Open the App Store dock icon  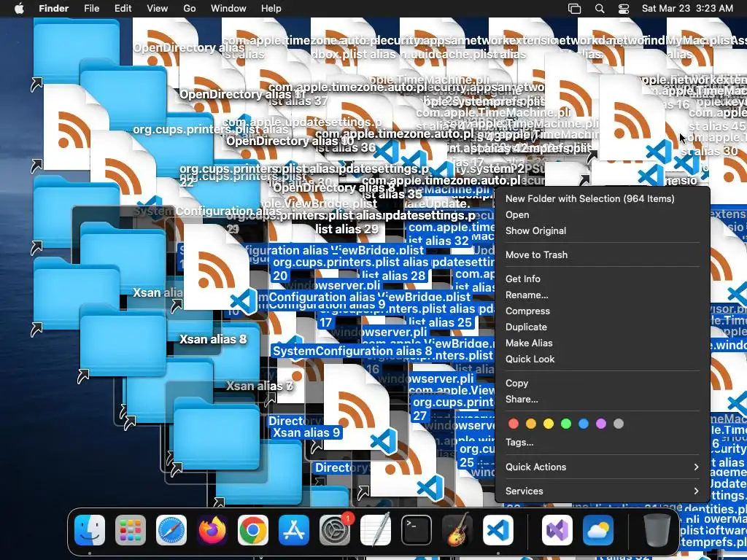(294, 530)
